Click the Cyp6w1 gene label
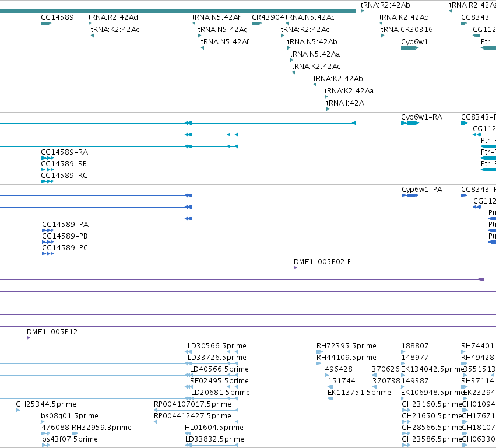The height and width of the screenshot is (448, 496). [x=414, y=42]
